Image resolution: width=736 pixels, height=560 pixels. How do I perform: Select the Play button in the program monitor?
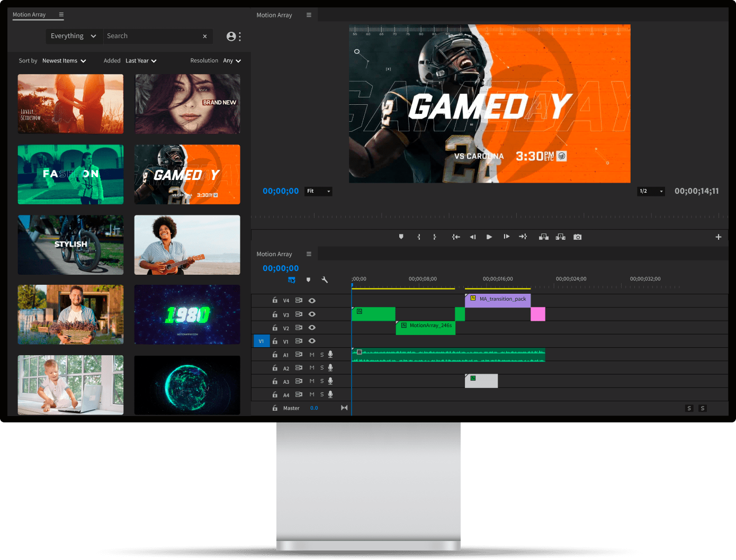click(x=489, y=237)
